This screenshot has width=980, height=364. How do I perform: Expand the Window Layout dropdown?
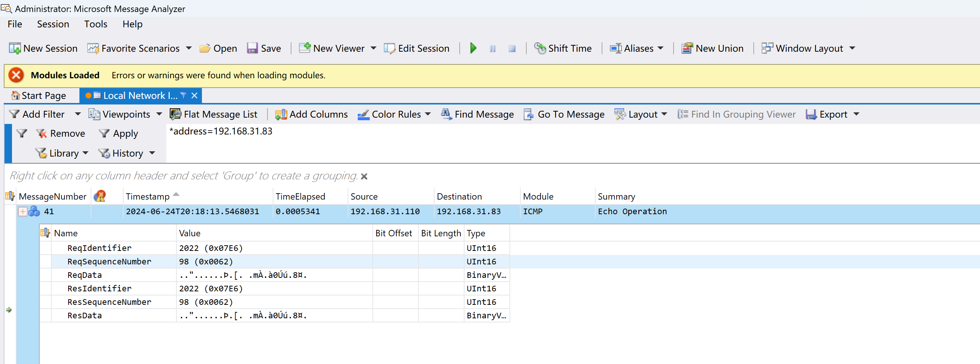pyautogui.click(x=852, y=48)
